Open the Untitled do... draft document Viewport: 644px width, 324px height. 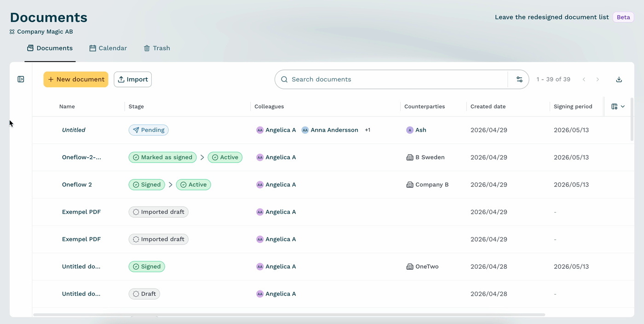[x=81, y=294]
